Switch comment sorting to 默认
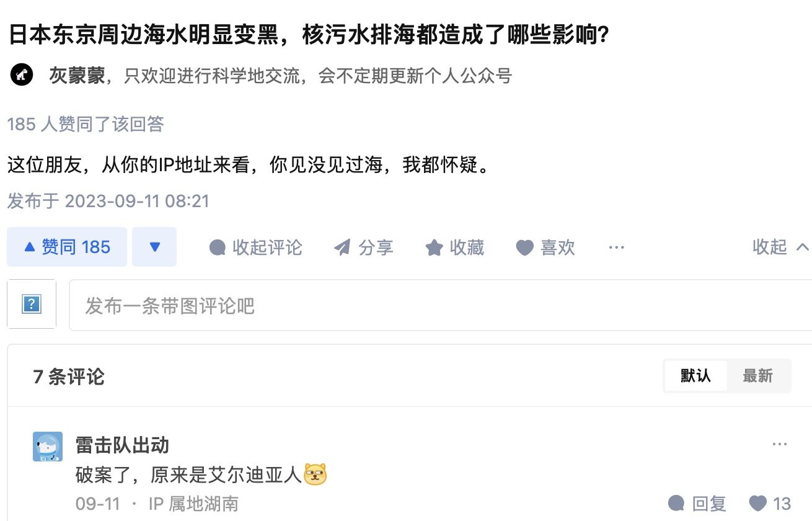This screenshot has height=521, width=812. tap(695, 376)
